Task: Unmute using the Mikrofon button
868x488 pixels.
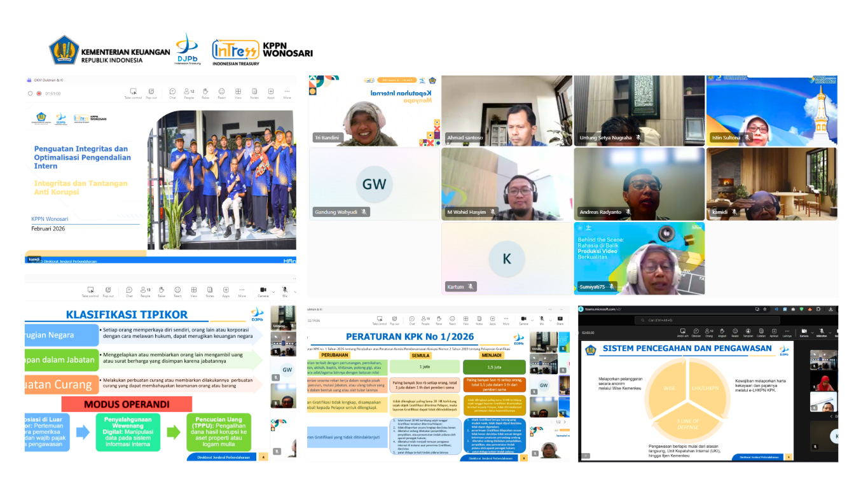Action: 822,331
